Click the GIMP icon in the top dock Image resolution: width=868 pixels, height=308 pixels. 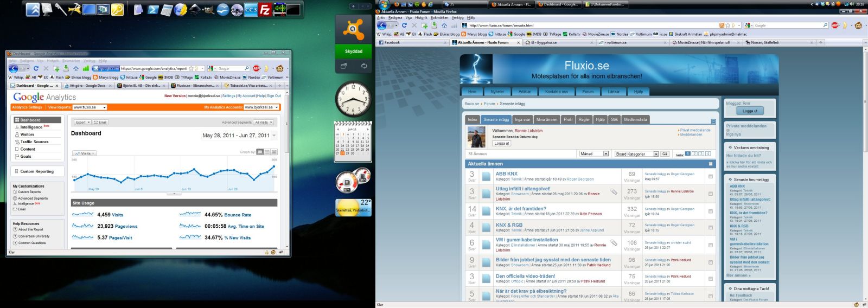[208, 9]
